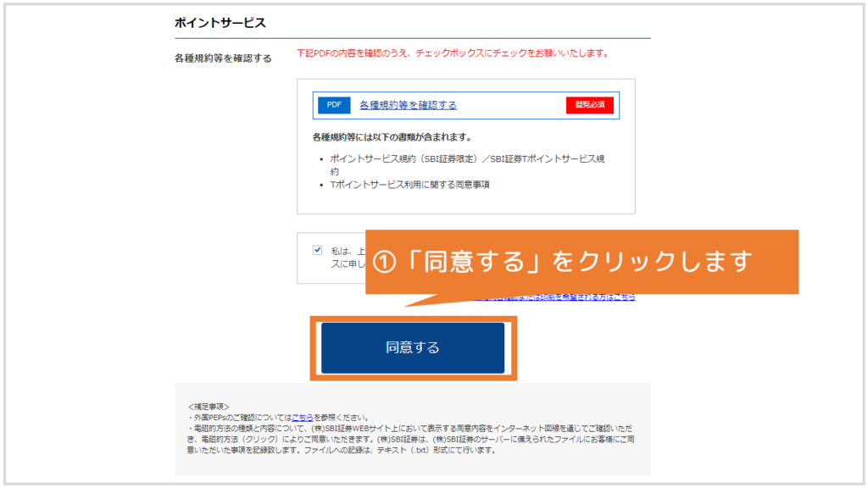Toggle the agreement checkbox beside 私は、上
Screen dimensions: 868x488
[317, 250]
